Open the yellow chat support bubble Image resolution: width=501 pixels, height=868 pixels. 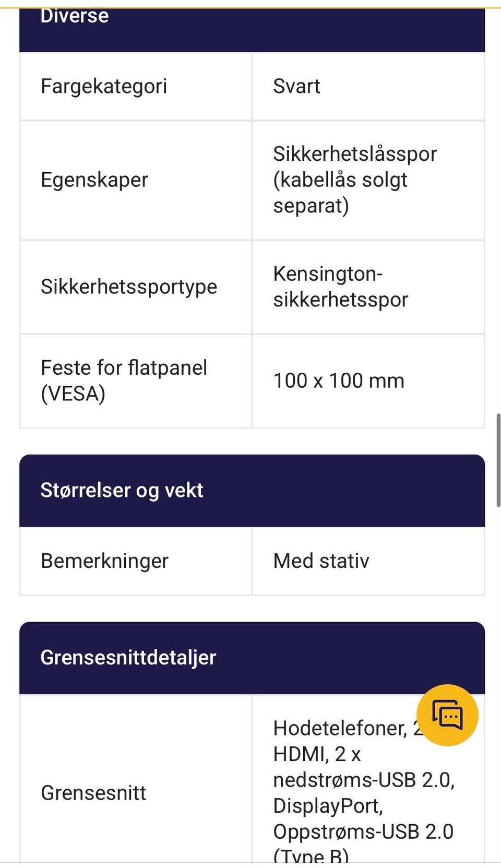(447, 715)
